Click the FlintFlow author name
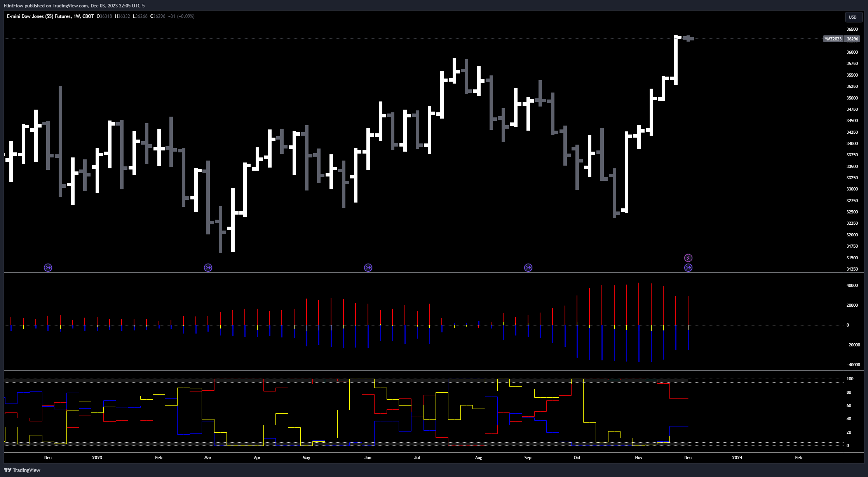868x477 pixels. click(13, 6)
